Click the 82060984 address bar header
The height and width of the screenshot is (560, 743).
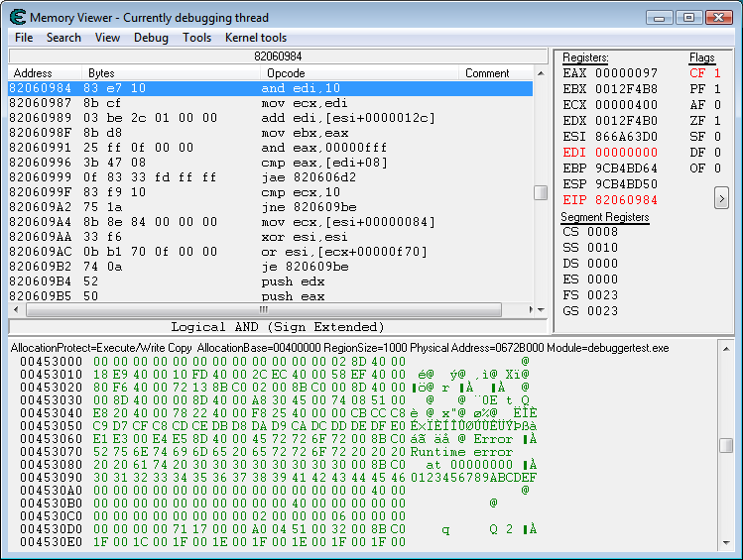[278, 57]
